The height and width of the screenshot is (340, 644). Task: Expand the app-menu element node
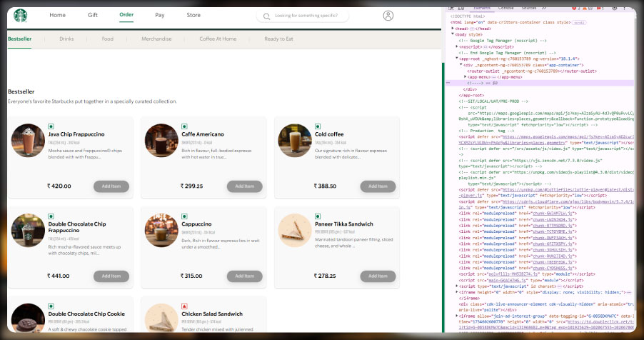click(x=464, y=76)
